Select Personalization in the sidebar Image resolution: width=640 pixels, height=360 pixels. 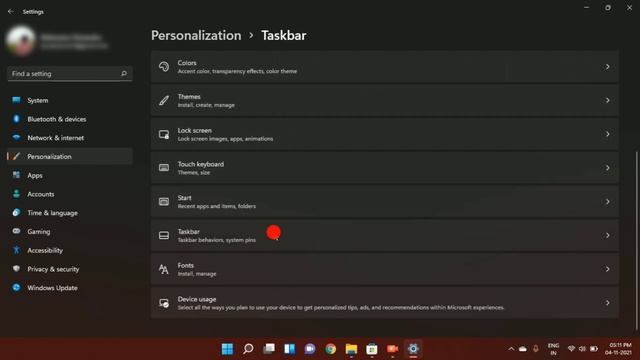point(70,157)
